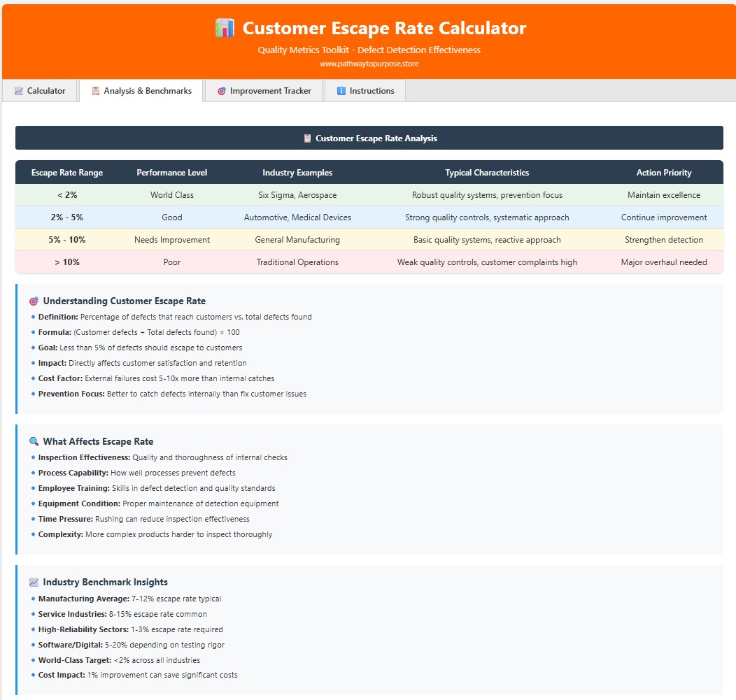Click the target icon on Improvement Tracker tab
The width and height of the screenshot is (736, 700).
pyautogui.click(x=222, y=91)
